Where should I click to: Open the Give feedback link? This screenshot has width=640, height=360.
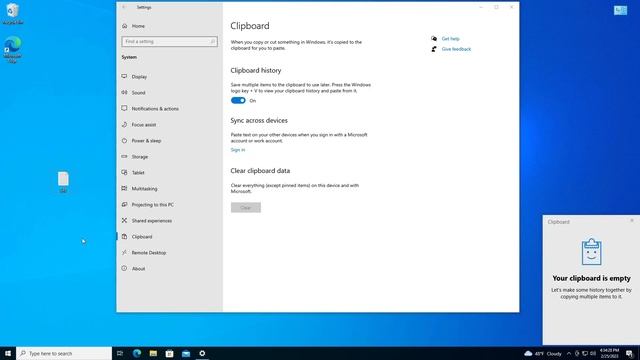[456, 49]
